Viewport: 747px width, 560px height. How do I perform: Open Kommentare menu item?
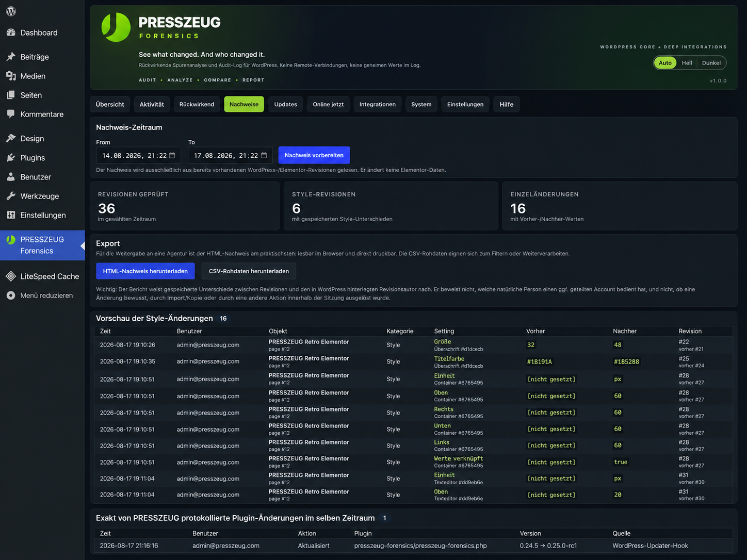point(42,114)
